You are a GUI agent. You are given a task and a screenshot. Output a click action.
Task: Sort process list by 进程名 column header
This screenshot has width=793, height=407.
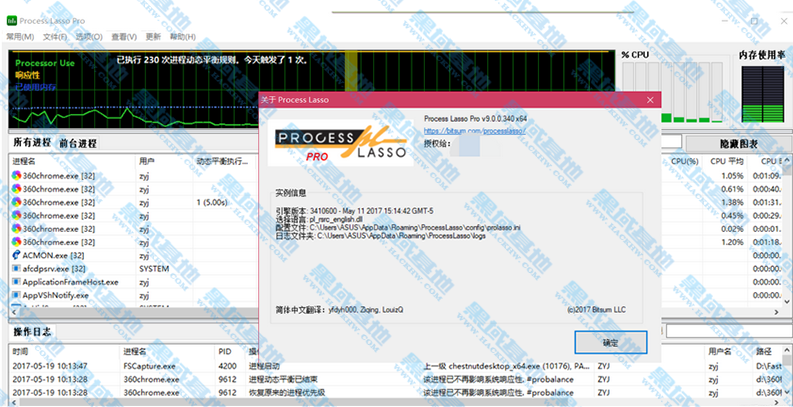(73, 161)
